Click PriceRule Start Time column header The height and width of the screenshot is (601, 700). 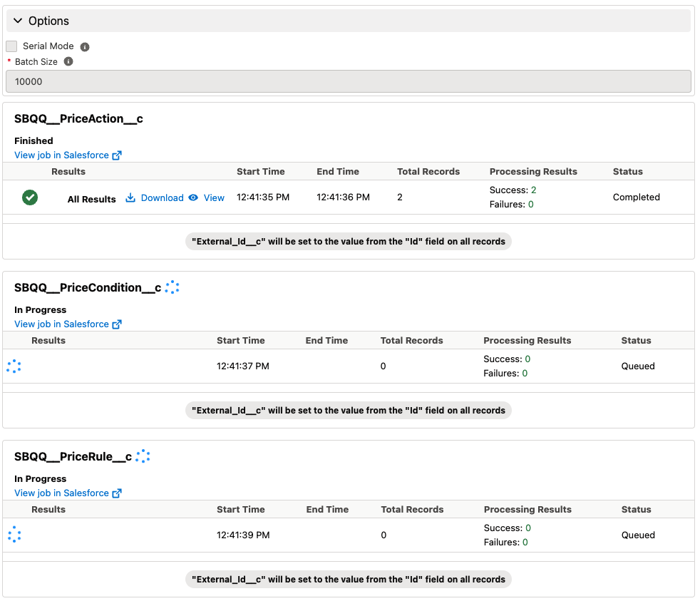point(241,510)
